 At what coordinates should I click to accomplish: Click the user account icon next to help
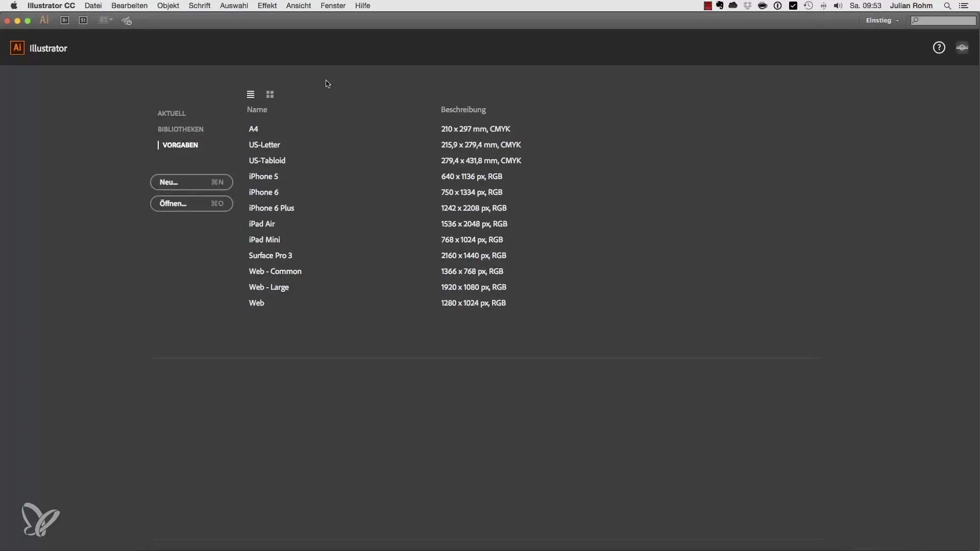tap(962, 47)
